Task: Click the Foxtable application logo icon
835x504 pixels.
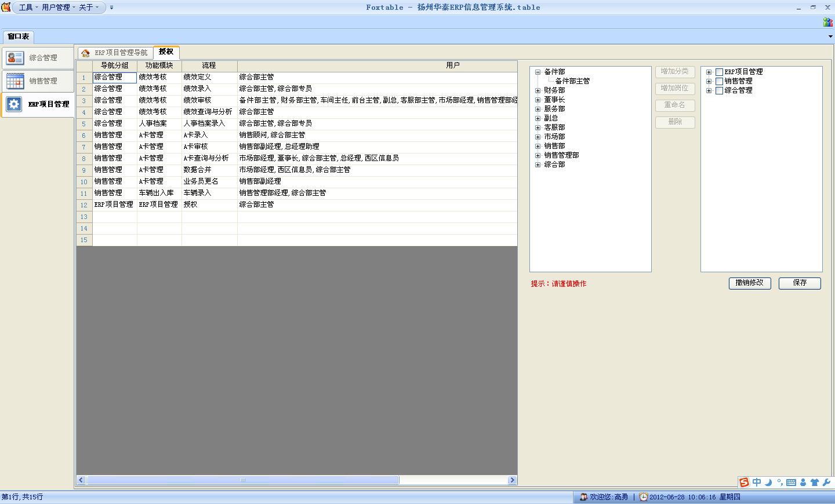Action: point(6,7)
